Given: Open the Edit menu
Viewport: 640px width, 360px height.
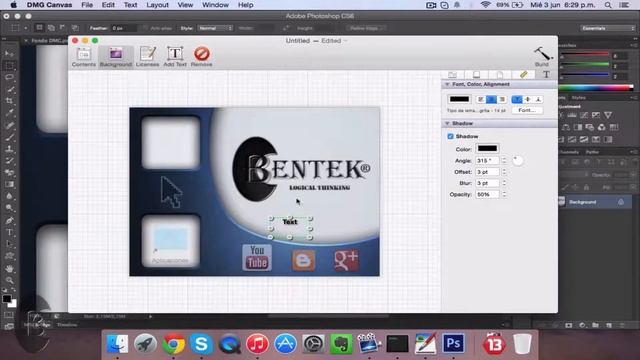Looking at the screenshot, I should pos(108,5).
